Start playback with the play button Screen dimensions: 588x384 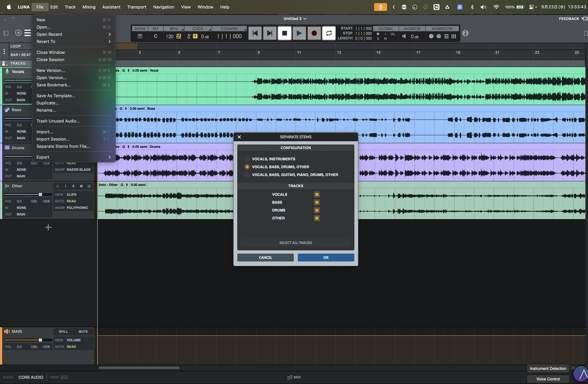pyautogui.click(x=299, y=33)
